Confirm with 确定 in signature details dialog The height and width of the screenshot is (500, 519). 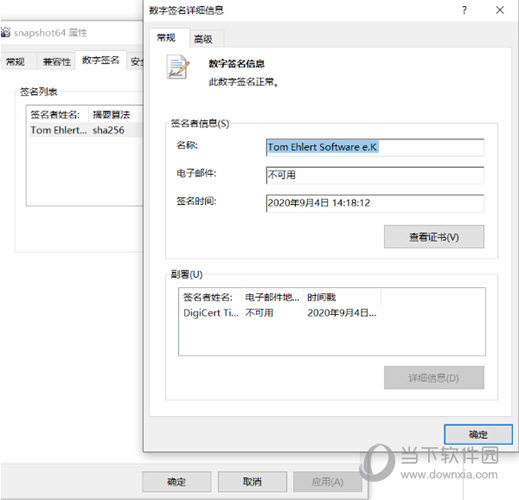click(478, 434)
